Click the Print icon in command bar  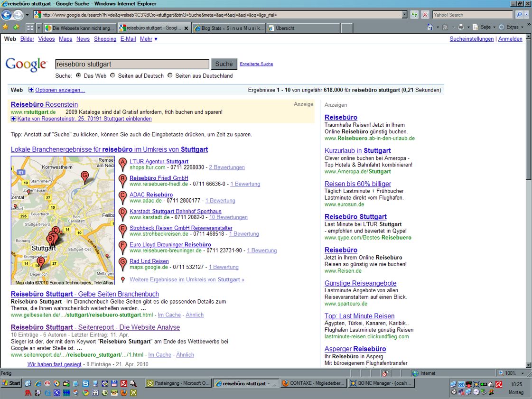coord(461,28)
